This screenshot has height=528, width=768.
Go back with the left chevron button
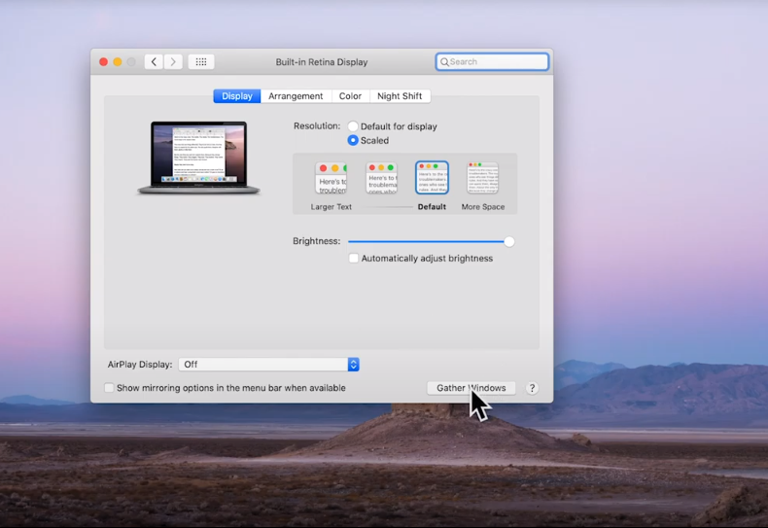154,62
